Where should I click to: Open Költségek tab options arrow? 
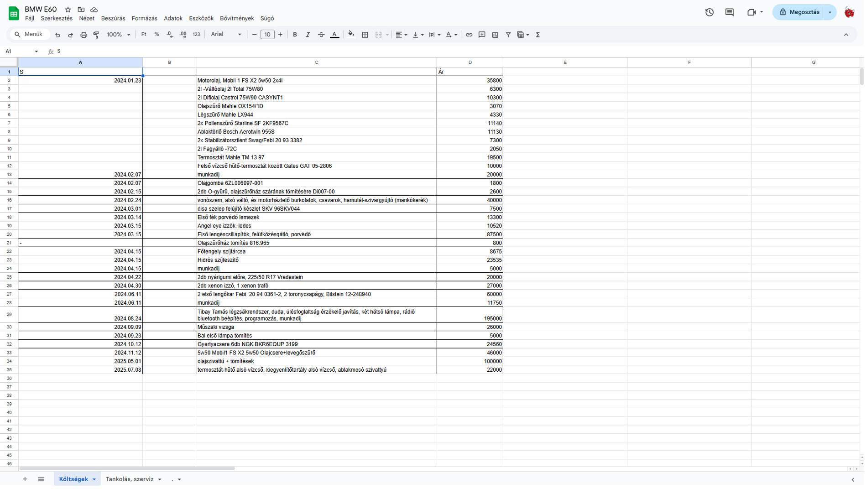[x=94, y=479]
